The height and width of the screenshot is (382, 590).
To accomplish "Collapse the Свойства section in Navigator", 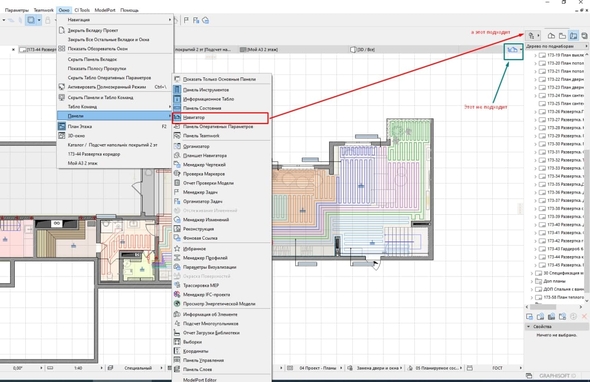I will click(x=528, y=327).
